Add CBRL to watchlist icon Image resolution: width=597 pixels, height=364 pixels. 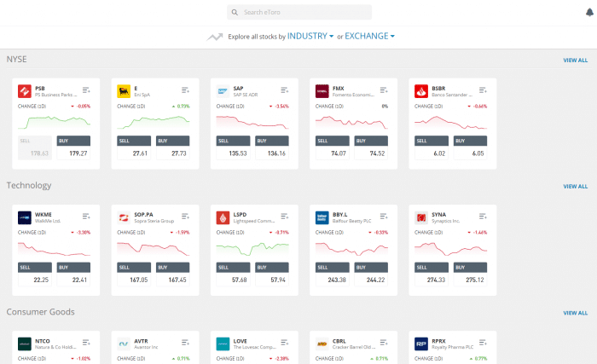pyautogui.click(x=384, y=343)
